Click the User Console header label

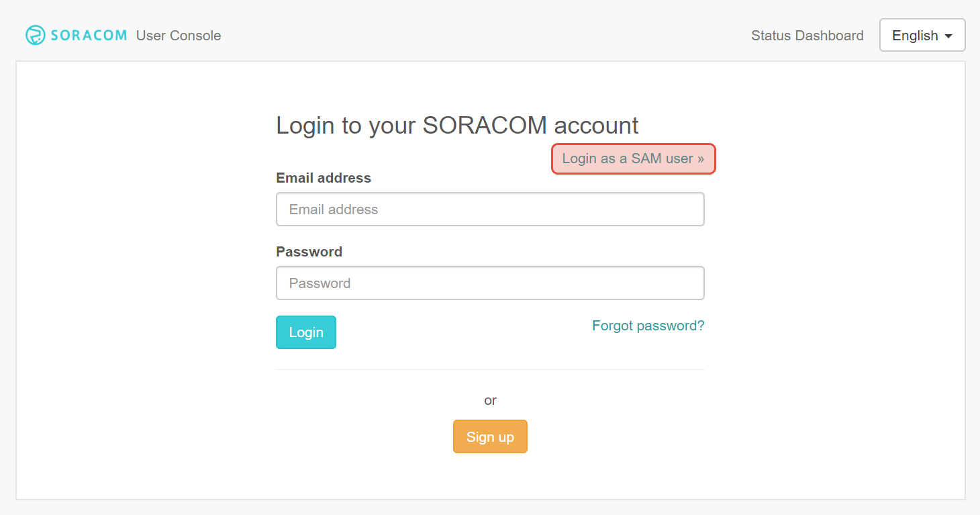tap(179, 36)
